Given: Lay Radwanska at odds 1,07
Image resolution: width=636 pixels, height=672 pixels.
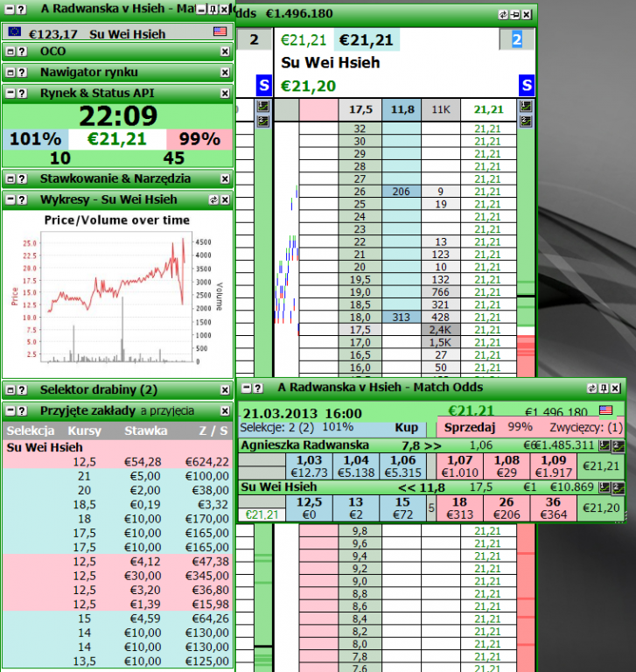Looking at the screenshot, I should coord(460,465).
